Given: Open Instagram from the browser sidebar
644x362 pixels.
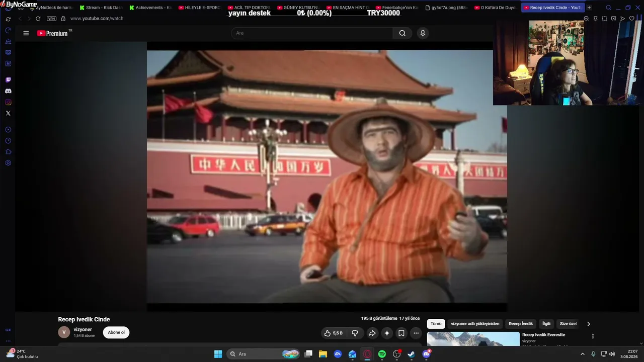Looking at the screenshot, I should pos(8,102).
